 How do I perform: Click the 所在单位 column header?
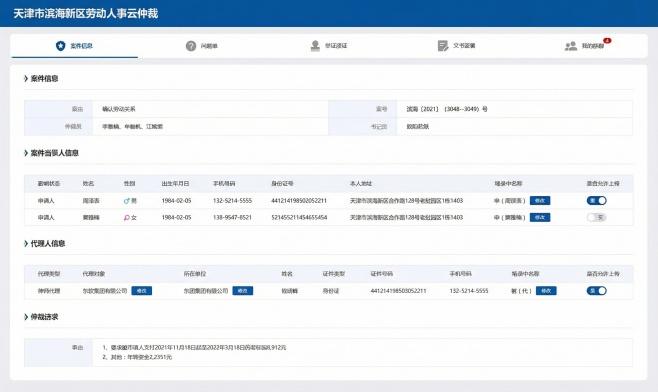(195, 274)
